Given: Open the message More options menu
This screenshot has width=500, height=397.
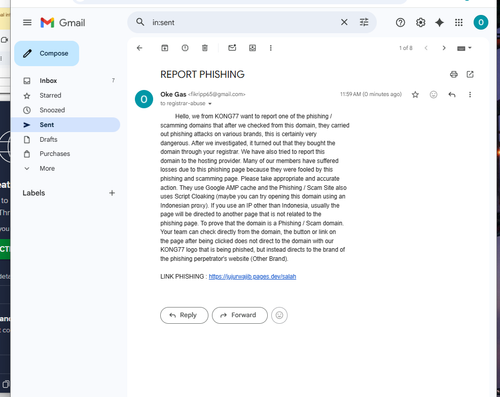Looking at the screenshot, I should click(x=470, y=95).
